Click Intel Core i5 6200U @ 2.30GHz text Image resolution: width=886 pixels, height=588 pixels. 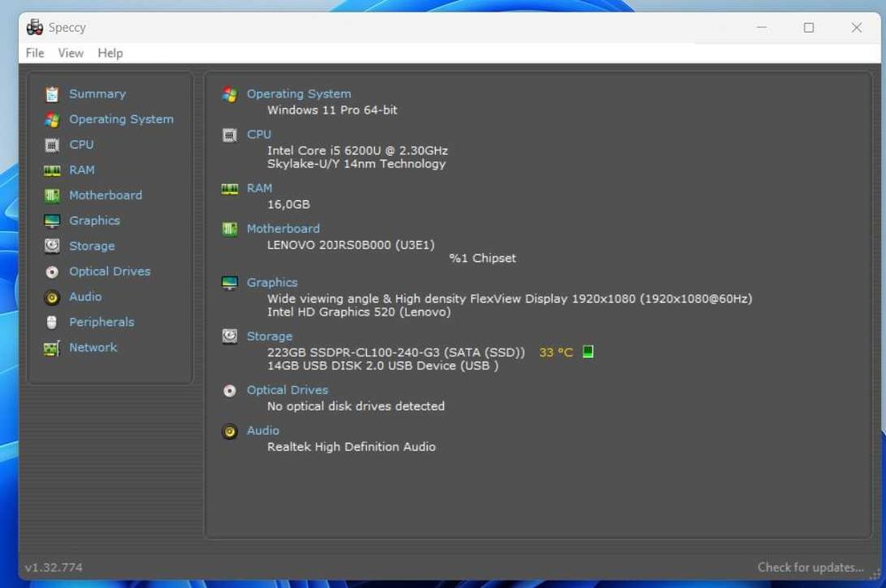click(x=358, y=151)
